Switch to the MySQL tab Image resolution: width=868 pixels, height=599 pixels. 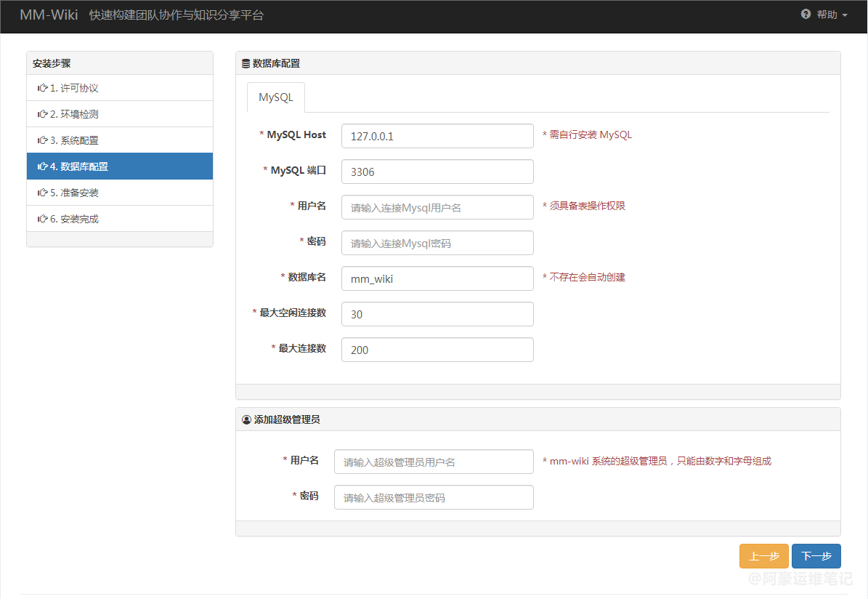[276, 97]
